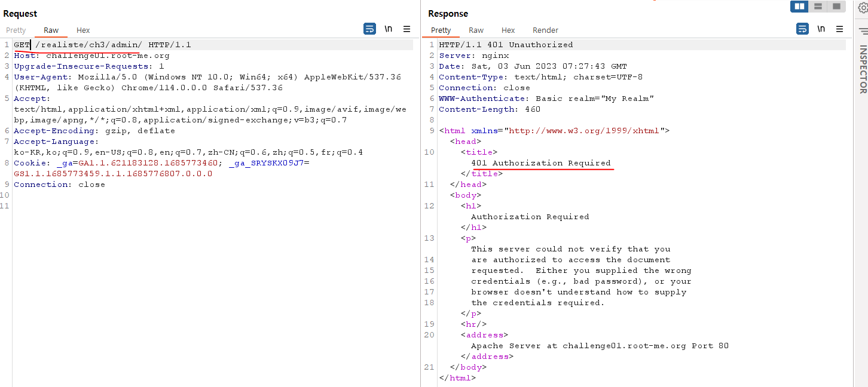Click the Host header line in the request
This screenshot has width=868, height=387.
[x=91, y=56]
